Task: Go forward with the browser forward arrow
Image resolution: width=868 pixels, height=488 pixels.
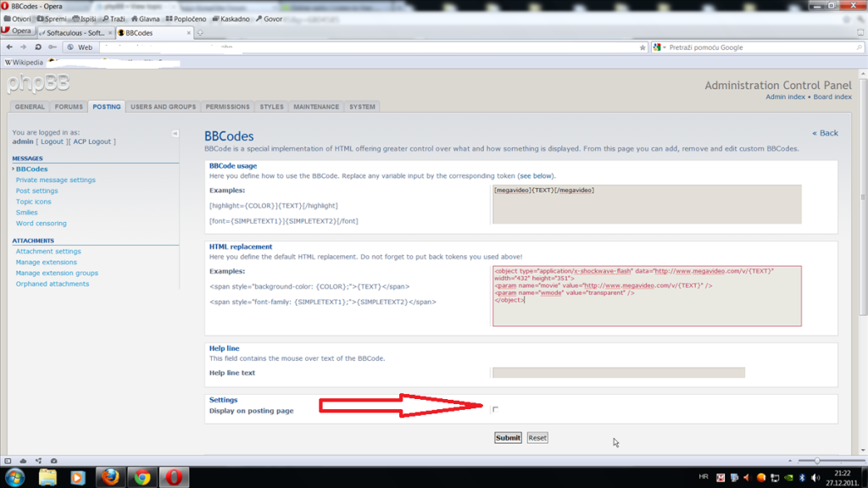Action: 23,47
